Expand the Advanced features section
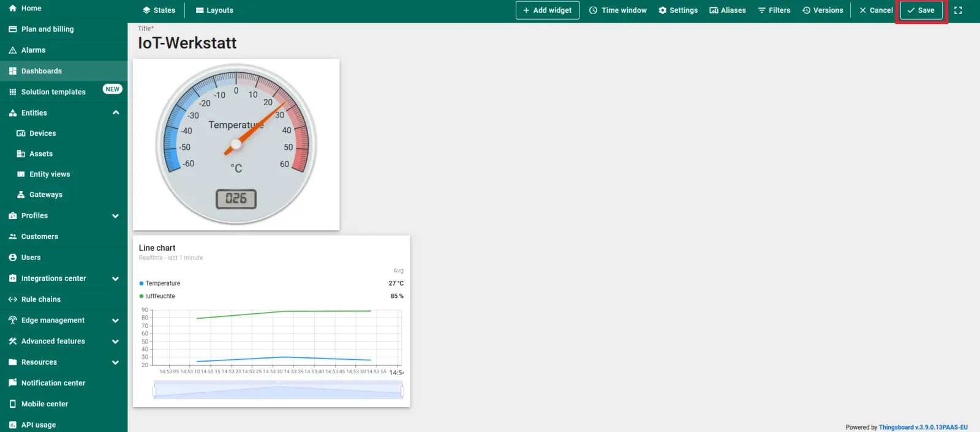The width and height of the screenshot is (980, 432). click(115, 341)
